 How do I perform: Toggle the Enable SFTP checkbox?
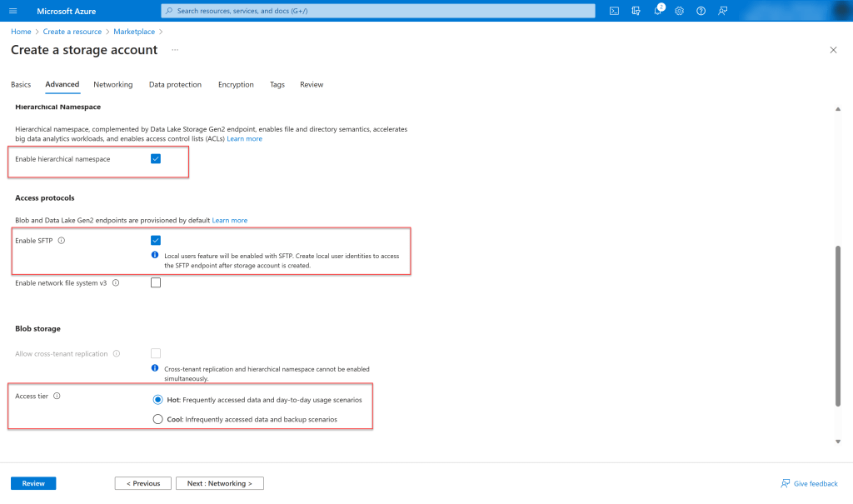coord(156,241)
